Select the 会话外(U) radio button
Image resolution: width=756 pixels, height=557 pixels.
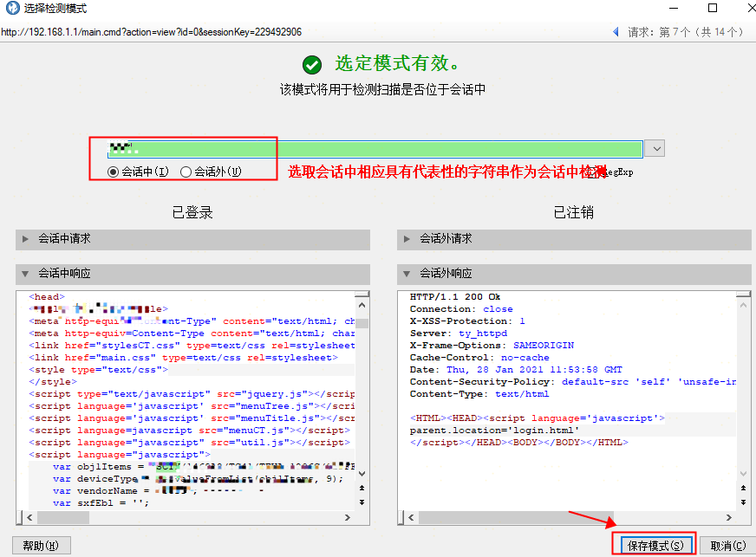click(x=186, y=172)
